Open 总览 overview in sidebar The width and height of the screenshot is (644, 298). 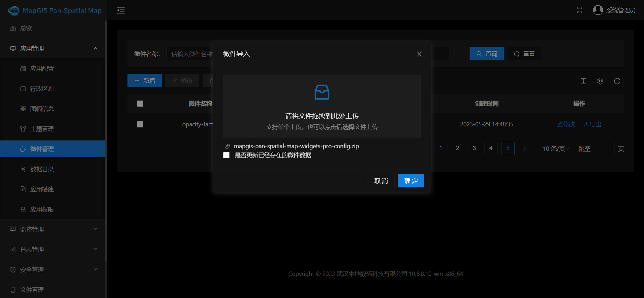52,28
